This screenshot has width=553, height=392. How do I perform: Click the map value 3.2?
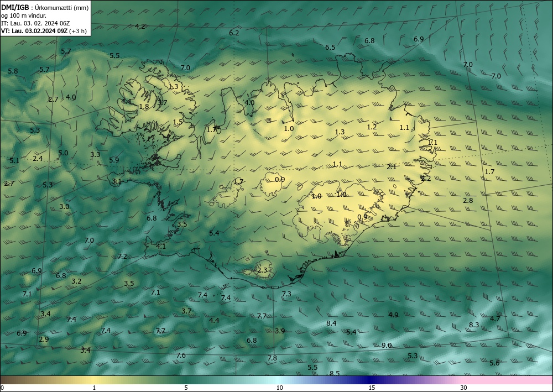[x=76, y=281]
